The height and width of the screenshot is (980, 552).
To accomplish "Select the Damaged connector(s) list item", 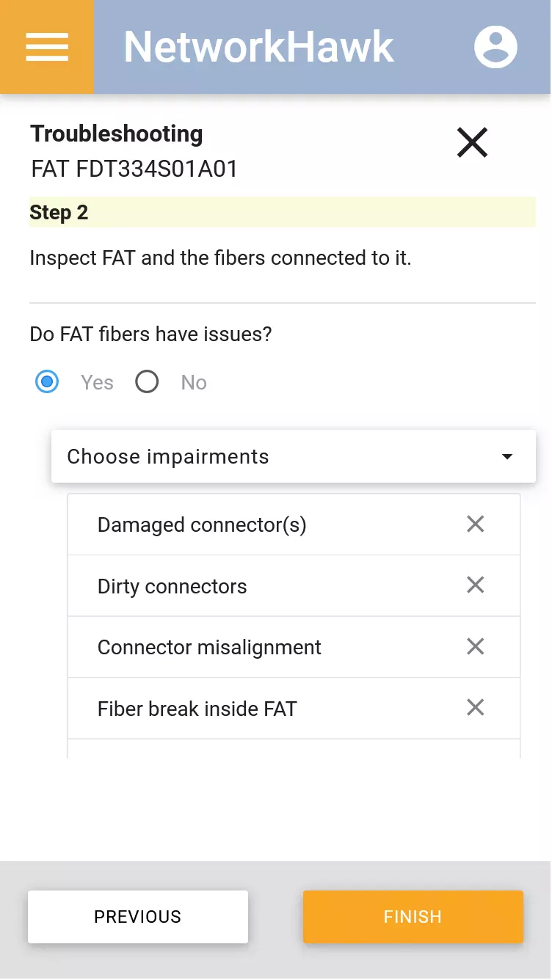I will click(x=294, y=524).
